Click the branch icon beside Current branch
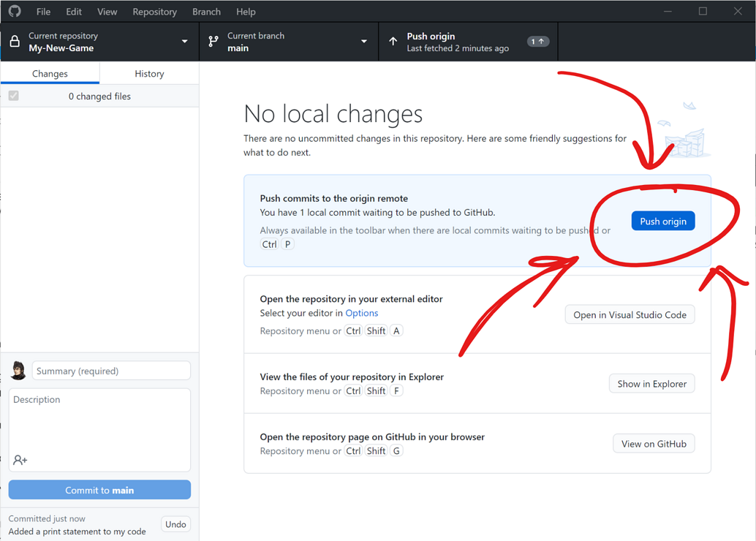 pyautogui.click(x=213, y=42)
